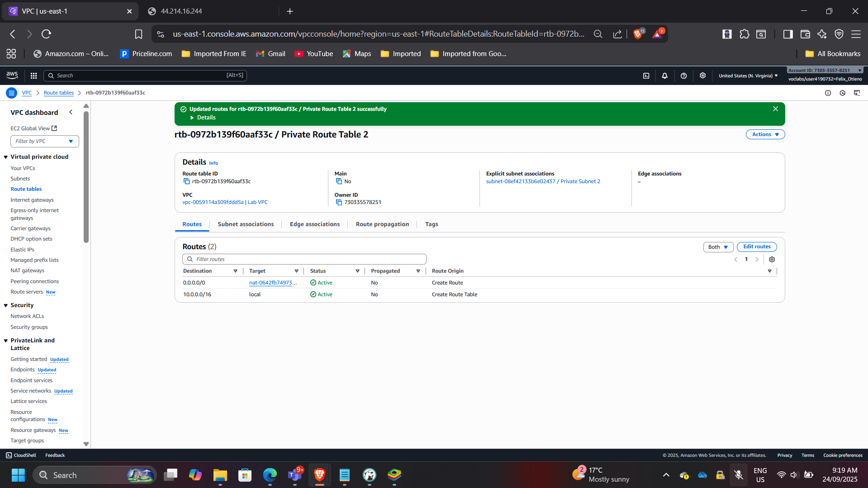Open the Filter by VPC dropdown
Viewport: 868px width, 488px height.
44,141
